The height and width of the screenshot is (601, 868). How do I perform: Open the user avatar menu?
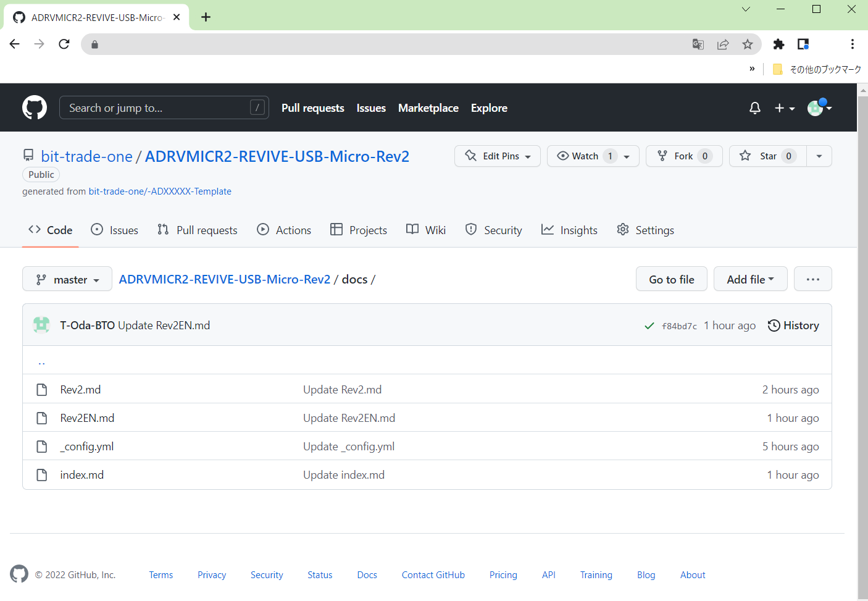click(819, 107)
